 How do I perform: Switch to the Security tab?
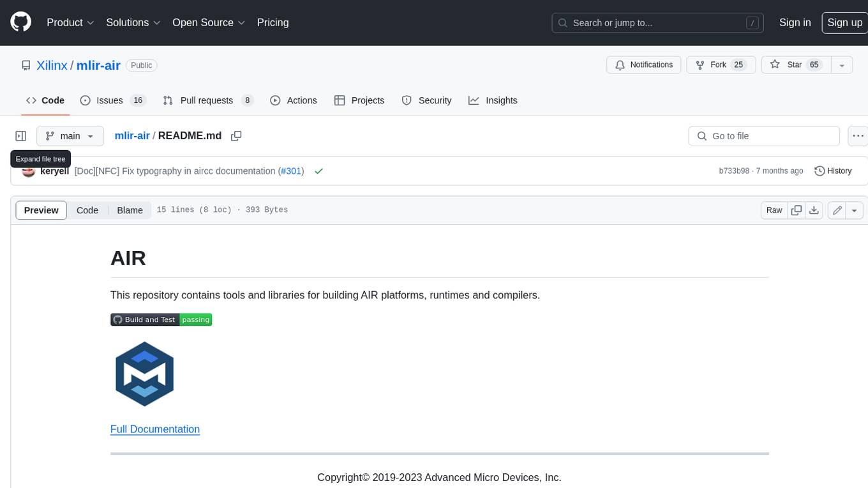[x=426, y=100]
